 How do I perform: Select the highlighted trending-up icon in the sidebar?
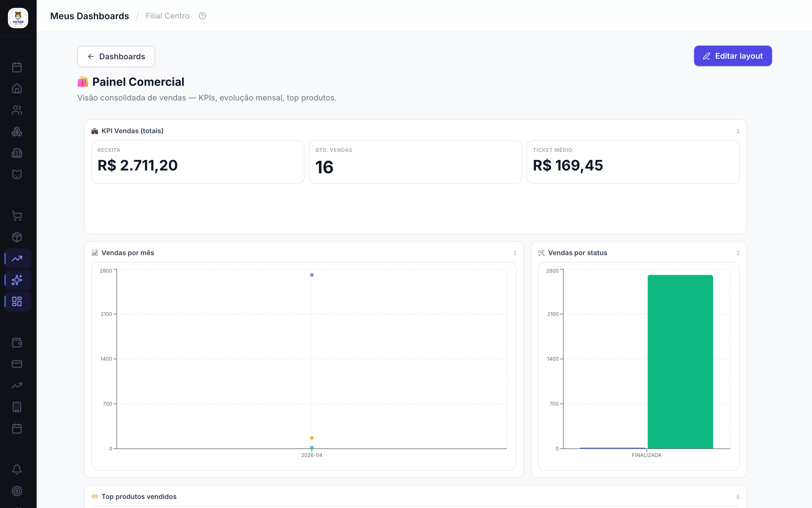click(18, 259)
